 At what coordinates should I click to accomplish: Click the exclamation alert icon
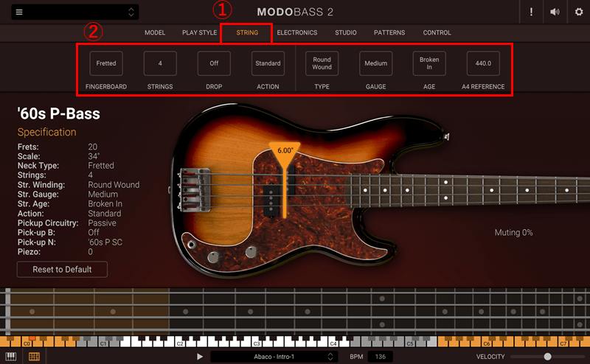[531, 12]
